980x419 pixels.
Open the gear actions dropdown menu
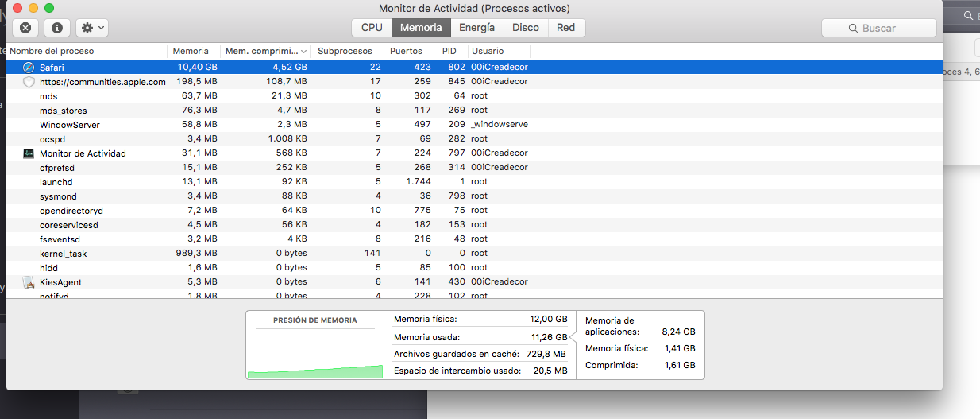[x=92, y=28]
